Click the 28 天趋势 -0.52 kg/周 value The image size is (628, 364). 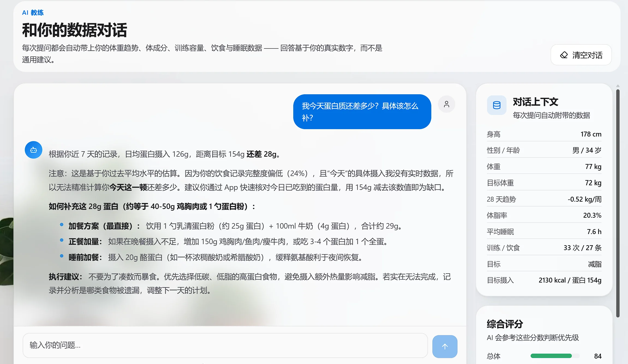pos(585,199)
